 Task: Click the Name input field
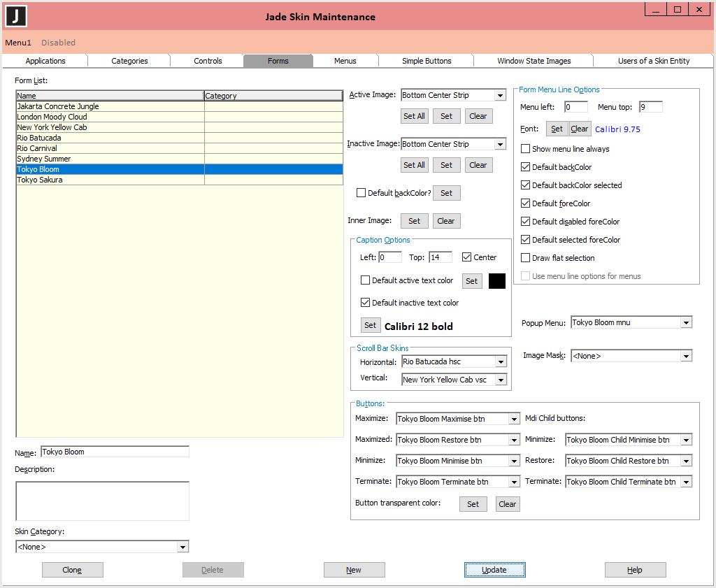(x=115, y=452)
